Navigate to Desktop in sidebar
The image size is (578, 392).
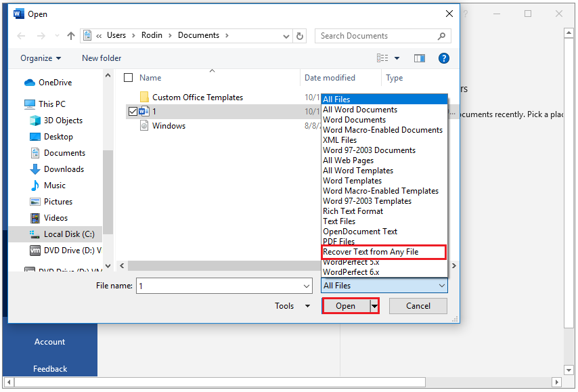[x=51, y=137]
